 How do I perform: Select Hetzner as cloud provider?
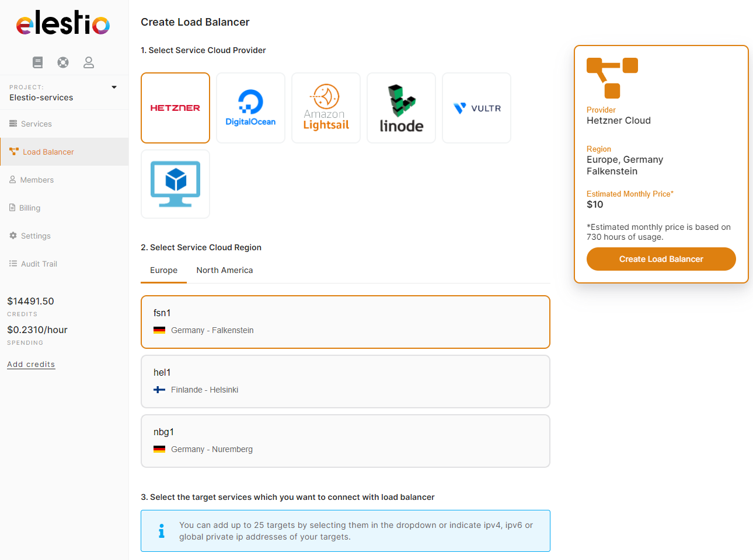175,108
